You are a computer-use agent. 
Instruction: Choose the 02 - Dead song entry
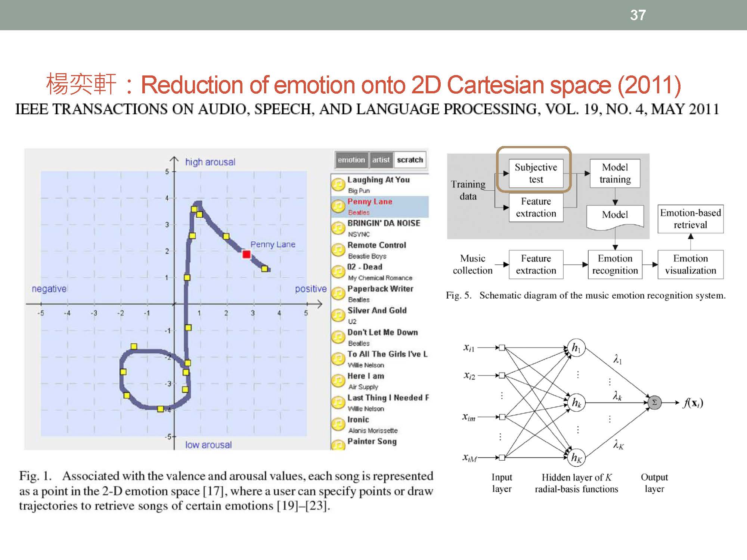[x=365, y=267]
